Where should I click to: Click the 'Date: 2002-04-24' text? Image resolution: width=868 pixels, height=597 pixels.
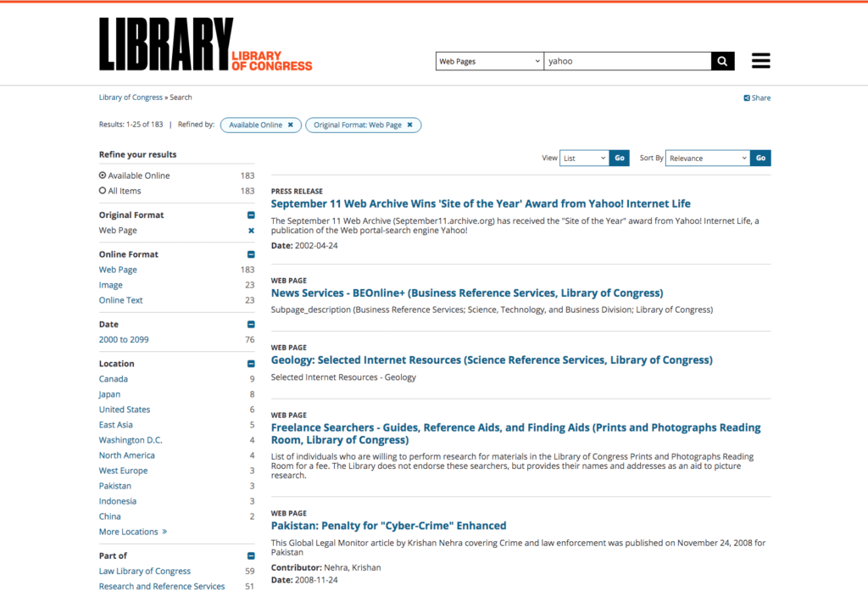[304, 245]
